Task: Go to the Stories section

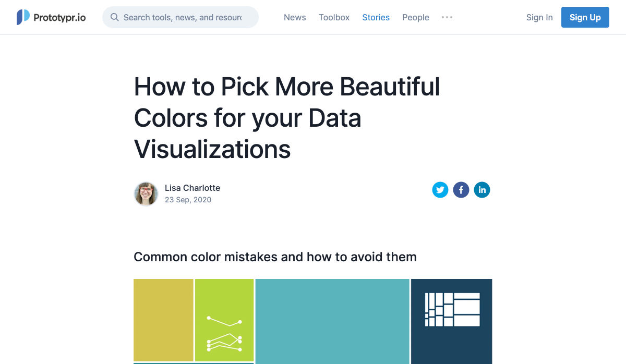Action: click(376, 17)
